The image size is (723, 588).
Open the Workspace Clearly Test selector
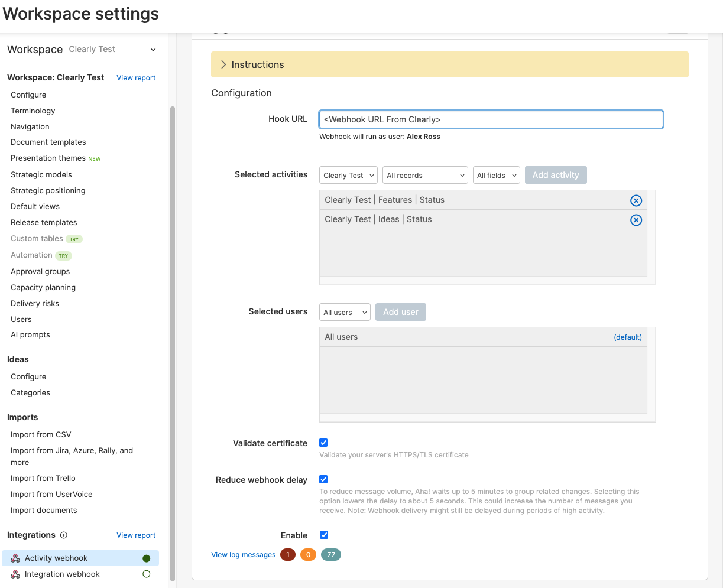point(82,50)
